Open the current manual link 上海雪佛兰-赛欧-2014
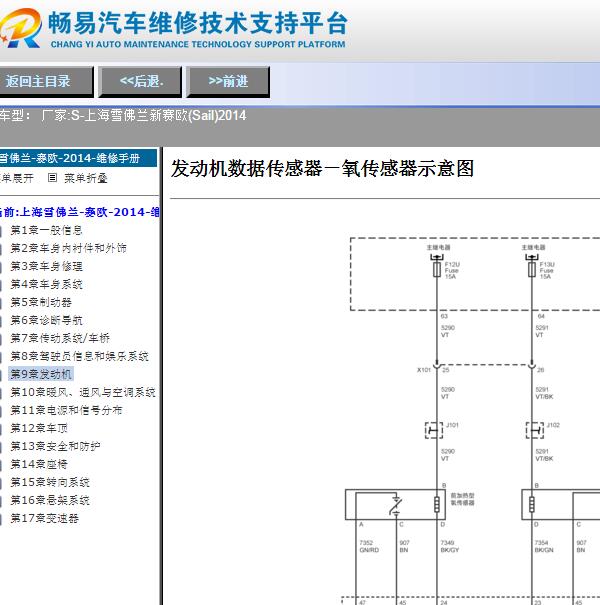The width and height of the screenshot is (600, 605). click(x=79, y=212)
